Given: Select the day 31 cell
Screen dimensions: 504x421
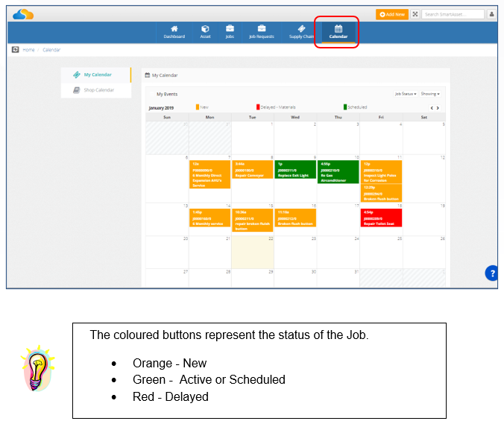Looking at the screenshot, I should point(338,278).
